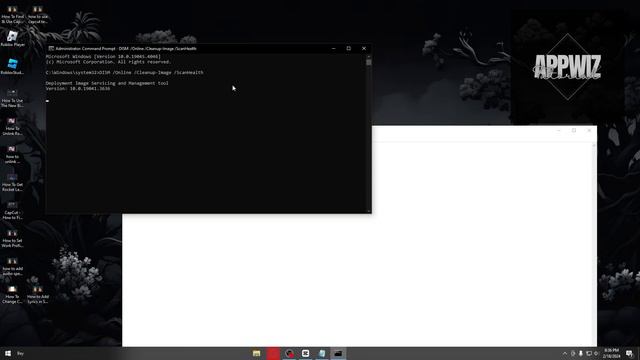640x360 pixels.
Task: Select the 'CapCut - How to Fi...' desktop file
Action: (x=12, y=211)
